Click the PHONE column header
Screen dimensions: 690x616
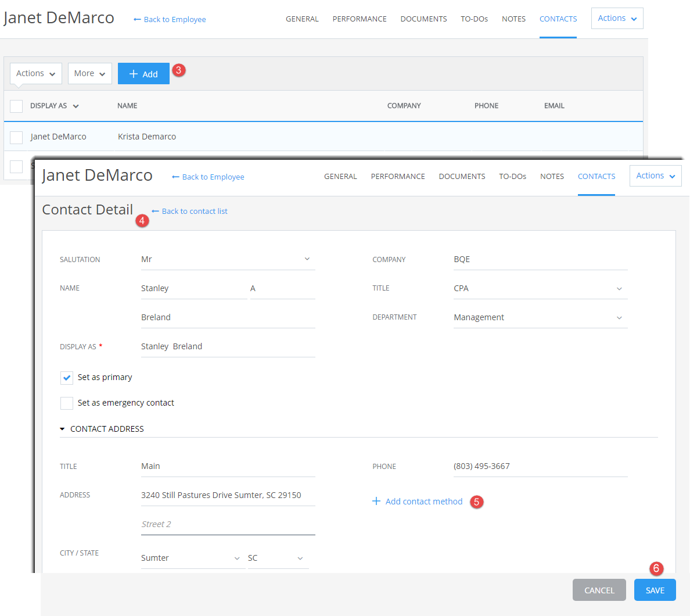tap(486, 106)
